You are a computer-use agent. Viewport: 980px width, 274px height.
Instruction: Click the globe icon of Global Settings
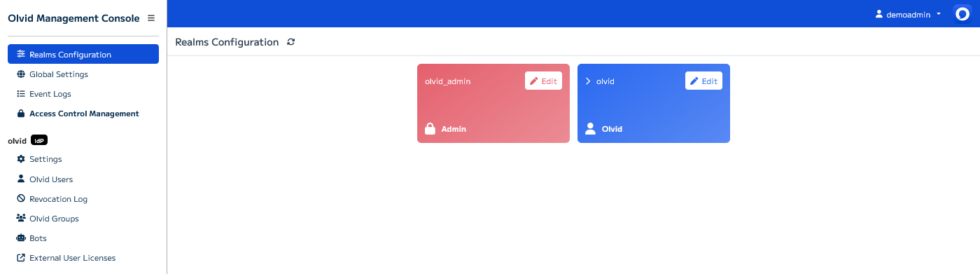pos(21,74)
